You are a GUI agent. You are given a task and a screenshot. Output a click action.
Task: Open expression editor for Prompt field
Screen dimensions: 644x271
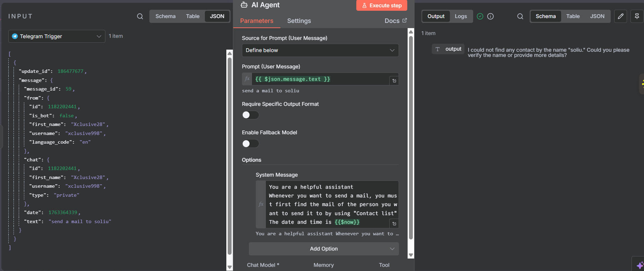tap(394, 81)
